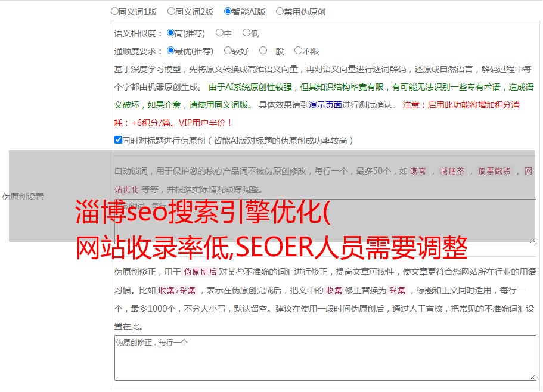Click the 减肥茶 example keyword

coord(452,171)
